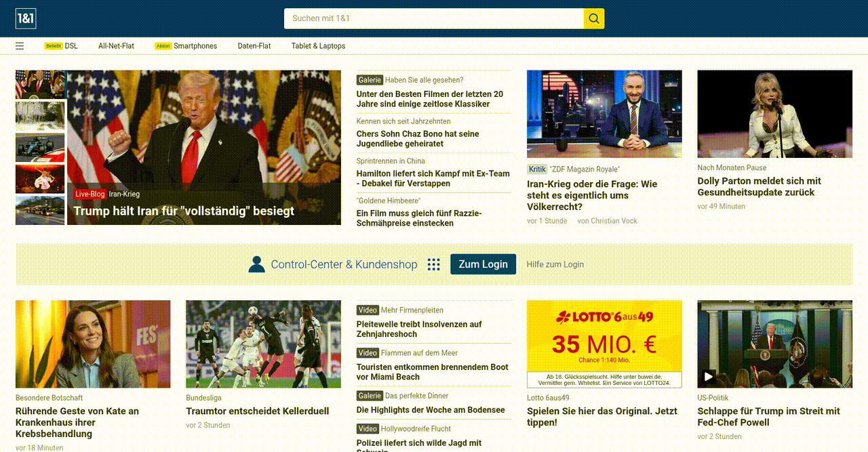Select the red stage performer slider thumbnail
Viewport: 868px width, 452px height.
coord(40,179)
